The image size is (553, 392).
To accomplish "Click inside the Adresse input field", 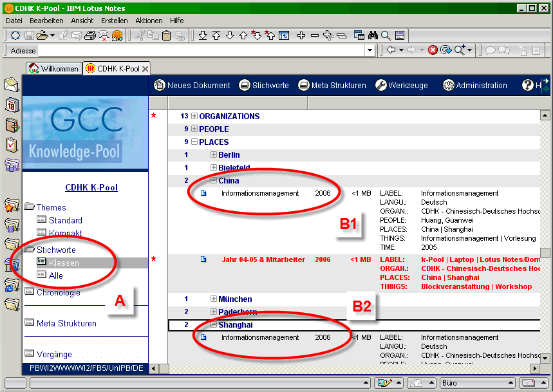I will (x=201, y=50).
